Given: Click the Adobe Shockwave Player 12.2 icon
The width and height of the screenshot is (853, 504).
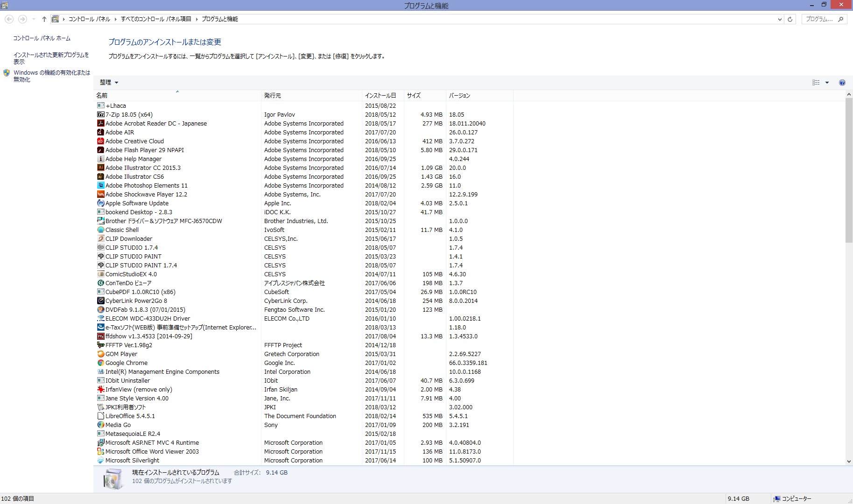Looking at the screenshot, I should [x=100, y=194].
